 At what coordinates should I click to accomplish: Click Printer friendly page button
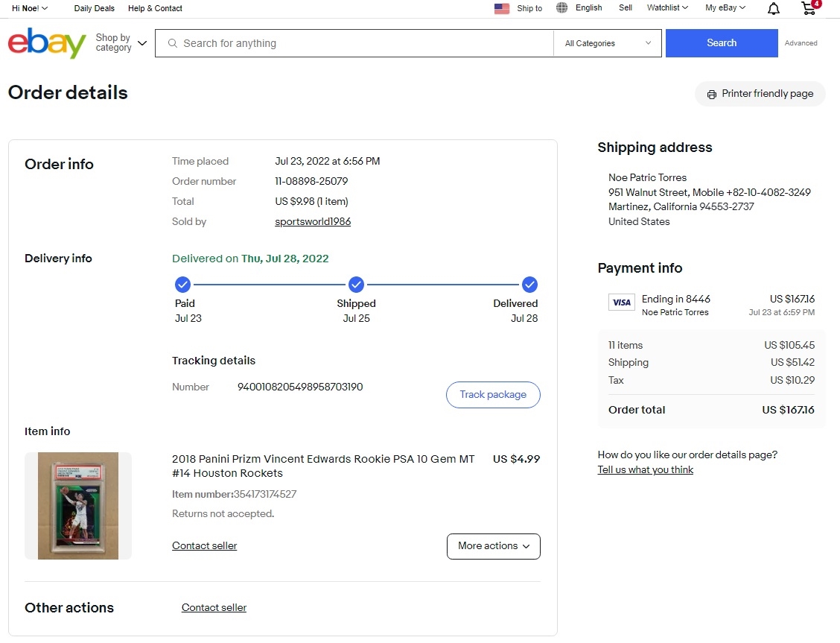tap(760, 95)
